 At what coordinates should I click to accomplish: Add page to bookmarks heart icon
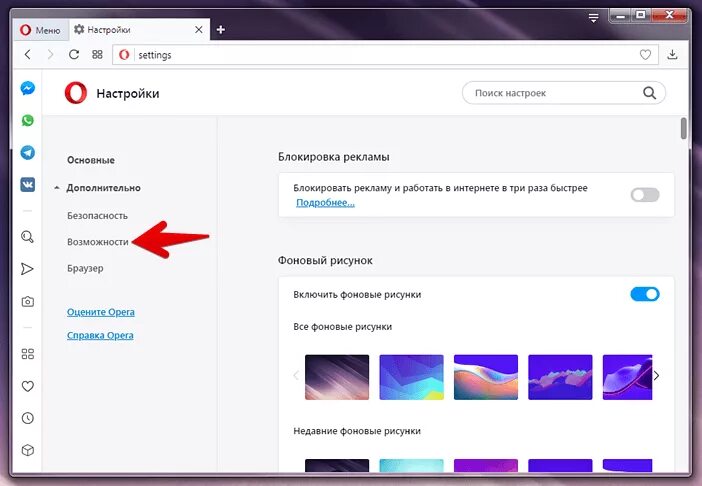click(645, 55)
